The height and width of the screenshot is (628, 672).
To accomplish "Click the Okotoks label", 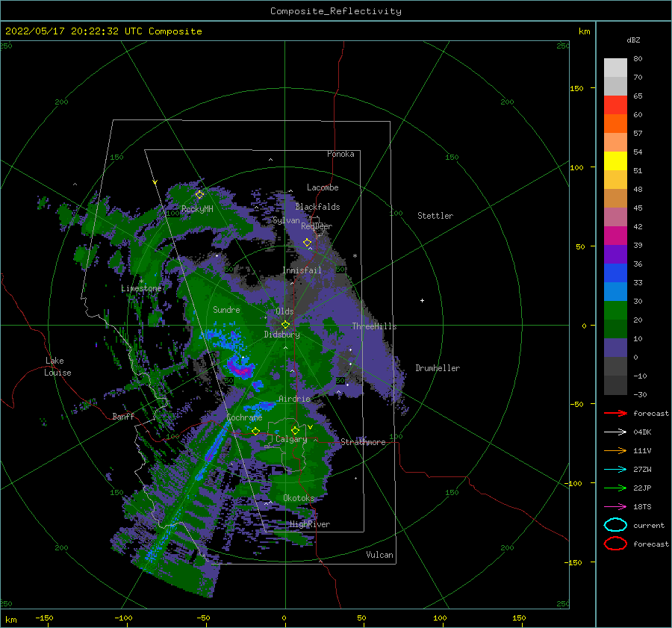I will coord(299,498).
